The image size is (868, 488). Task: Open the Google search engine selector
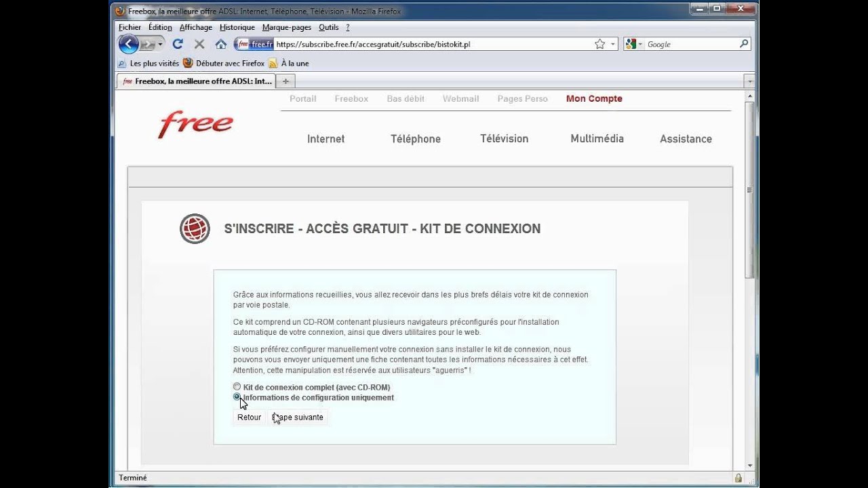pyautogui.click(x=633, y=44)
